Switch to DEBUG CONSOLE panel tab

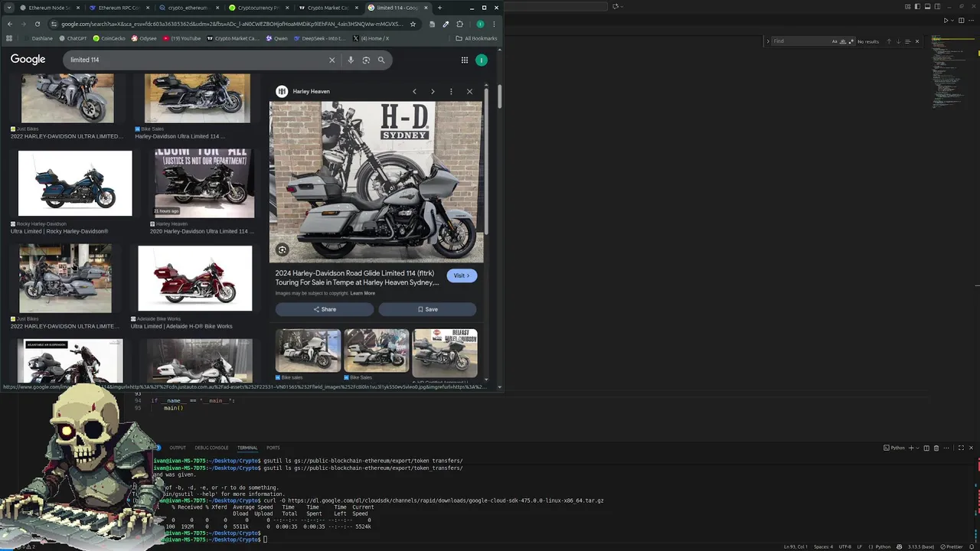211,448
